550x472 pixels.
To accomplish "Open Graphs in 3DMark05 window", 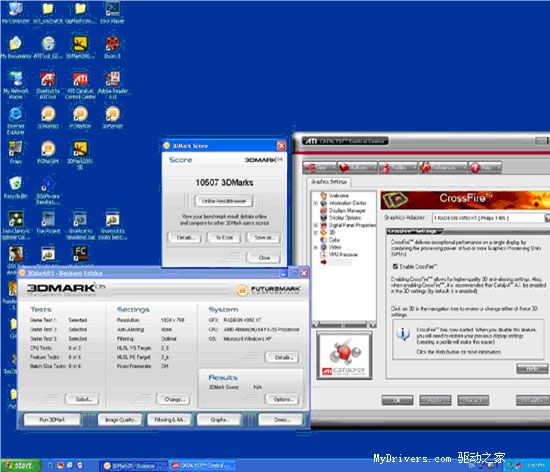I will tap(219, 420).
